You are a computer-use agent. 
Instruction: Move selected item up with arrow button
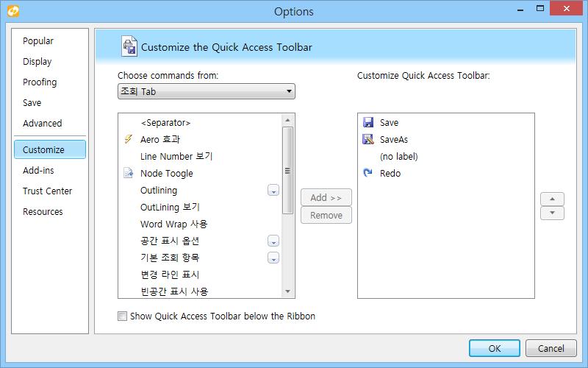[552, 199]
